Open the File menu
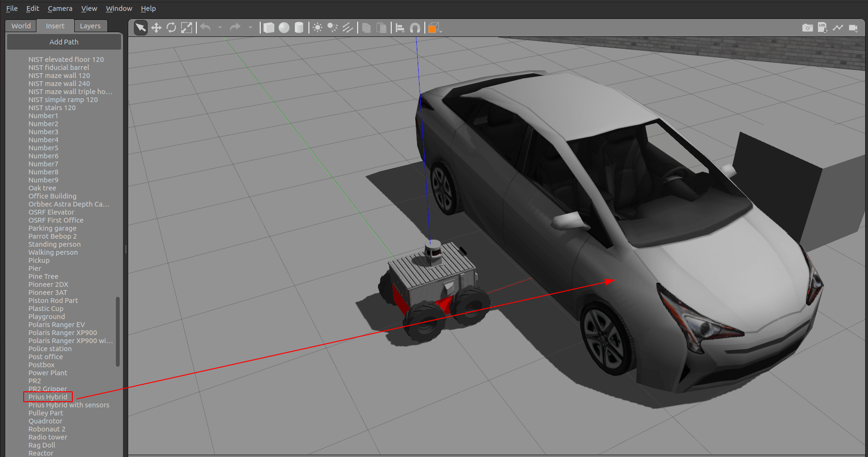This screenshot has height=457, width=868. pyautogui.click(x=12, y=9)
